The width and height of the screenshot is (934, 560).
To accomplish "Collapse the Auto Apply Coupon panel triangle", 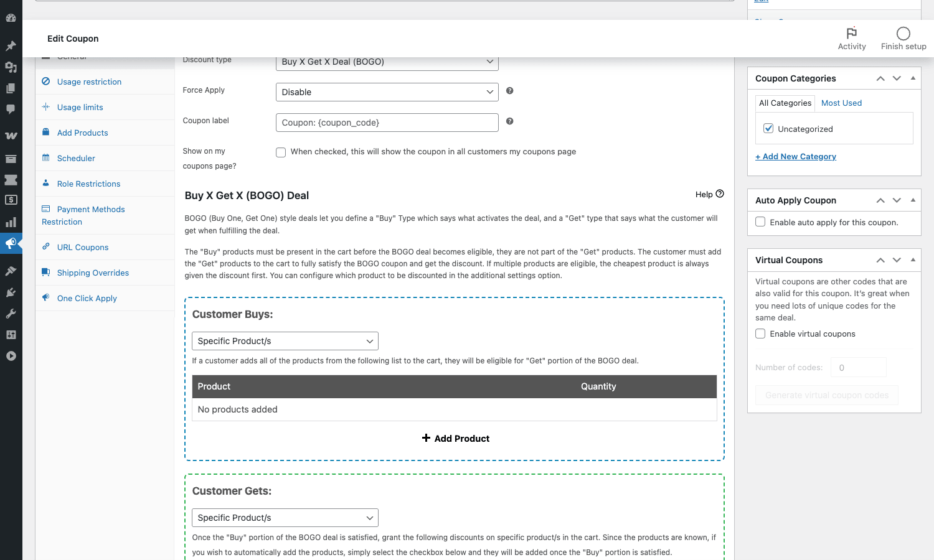I will pyautogui.click(x=913, y=200).
